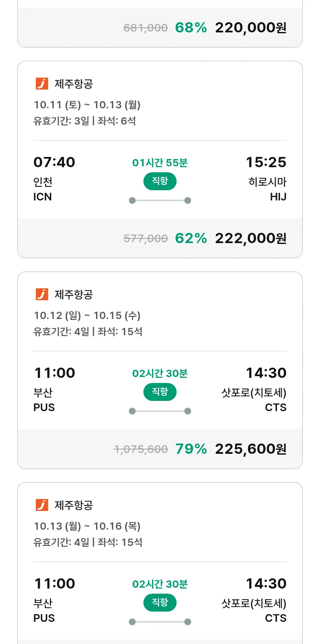Tap the crossed-out 1,075,600 original price

(x=140, y=449)
